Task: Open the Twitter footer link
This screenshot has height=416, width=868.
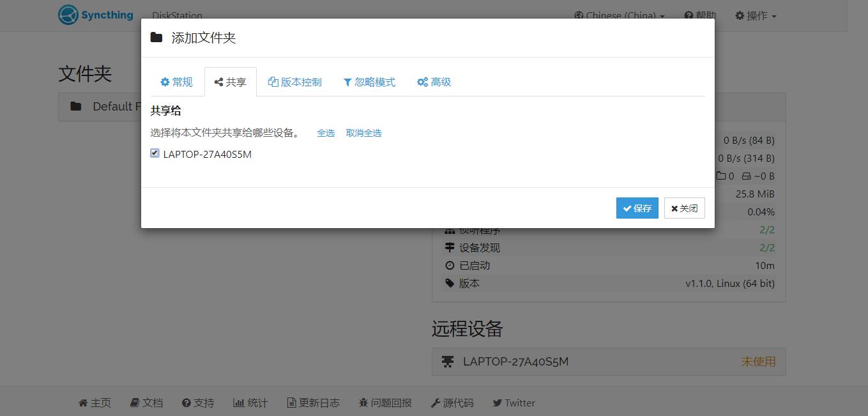Action: [514, 403]
